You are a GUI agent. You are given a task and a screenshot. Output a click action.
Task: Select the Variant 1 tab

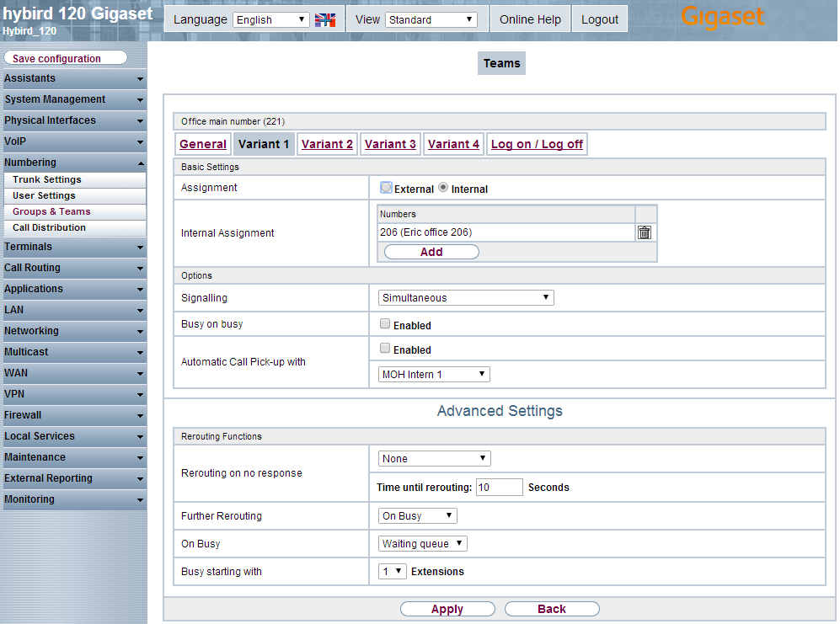264,144
